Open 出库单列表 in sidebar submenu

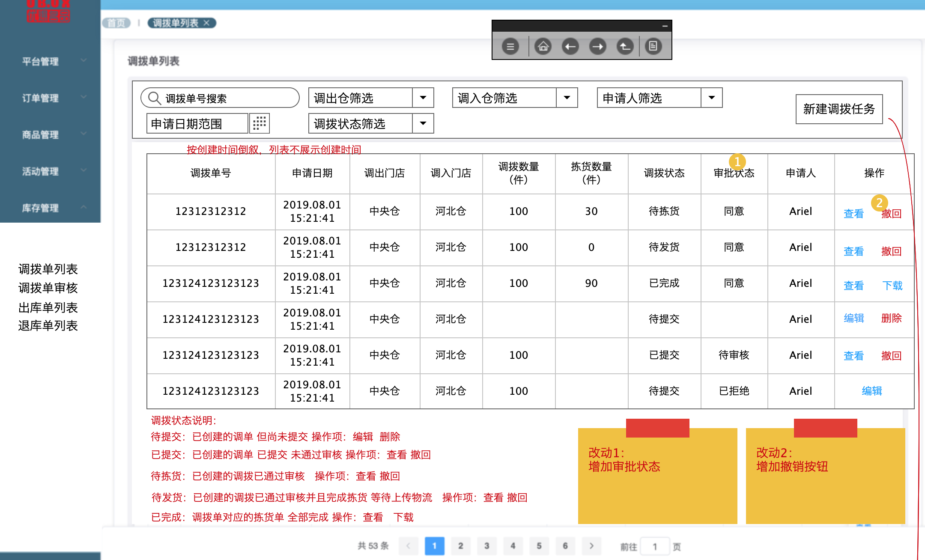click(48, 307)
